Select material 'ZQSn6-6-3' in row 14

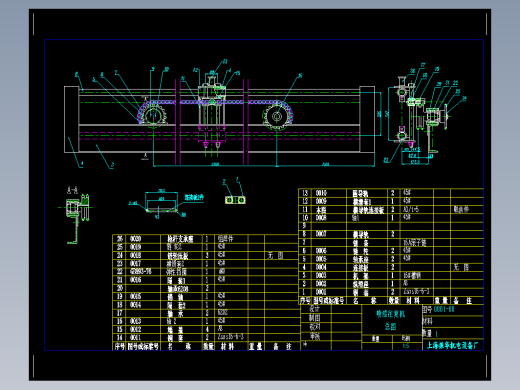click(x=231, y=337)
